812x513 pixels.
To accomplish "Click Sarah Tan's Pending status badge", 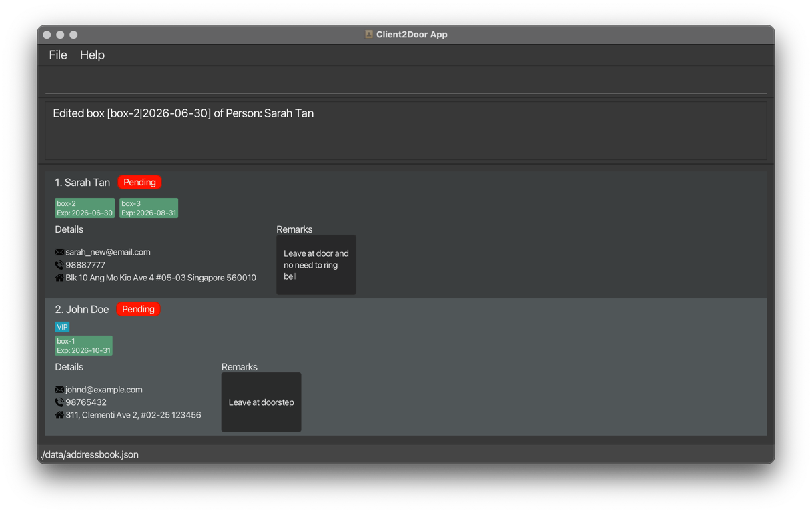I will pyautogui.click(x=139, y=183).
